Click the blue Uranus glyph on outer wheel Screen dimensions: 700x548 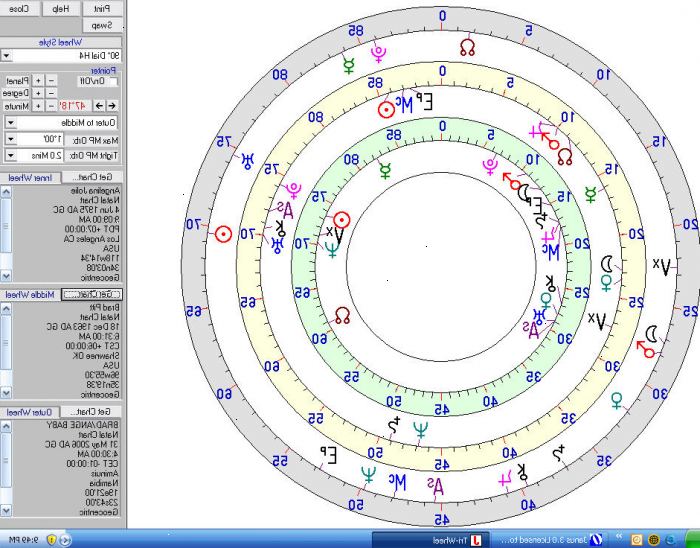pos(247,161)
